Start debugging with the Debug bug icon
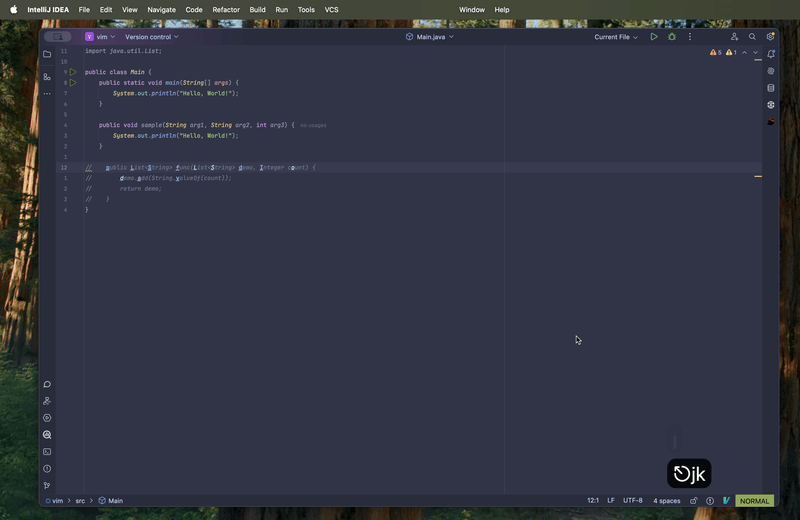This screenshot has width=800, height=520. (x=672, y=37)
